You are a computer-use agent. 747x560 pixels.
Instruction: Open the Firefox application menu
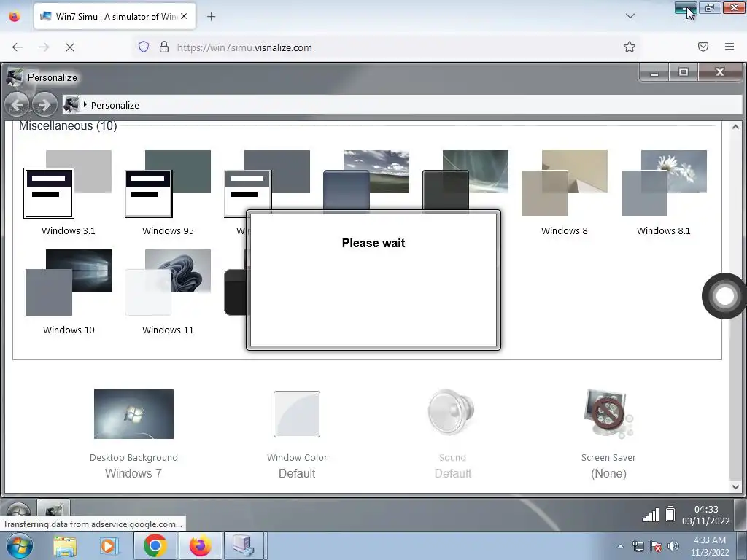tap(729, 47)
